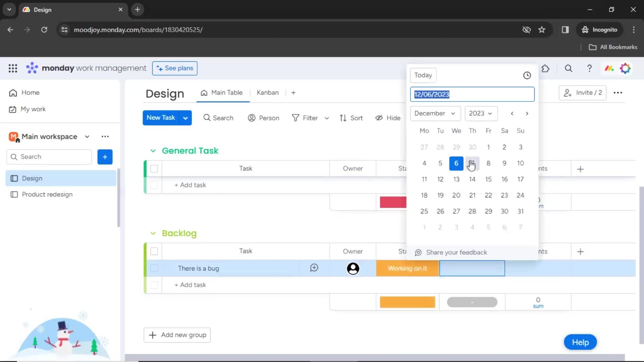Expand the 2023 year dropdown
Viewport: 644px width, 362px height.
tap(480, 113)
